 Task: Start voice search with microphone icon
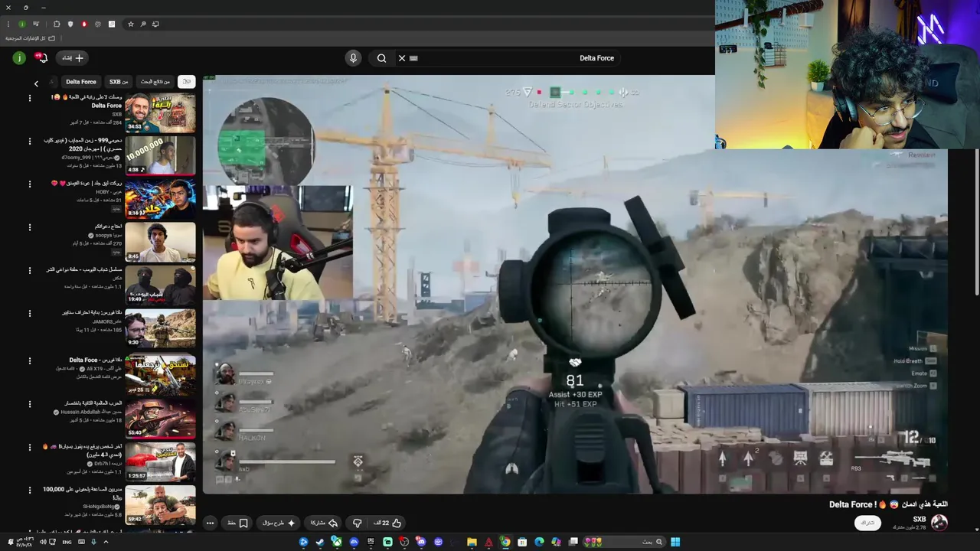[x=353, y=57]
